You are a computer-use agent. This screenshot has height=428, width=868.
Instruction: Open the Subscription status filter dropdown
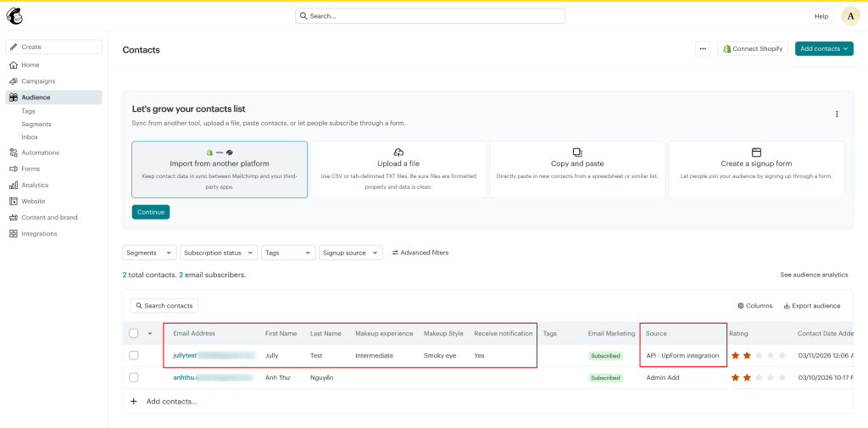coord(219,253)
